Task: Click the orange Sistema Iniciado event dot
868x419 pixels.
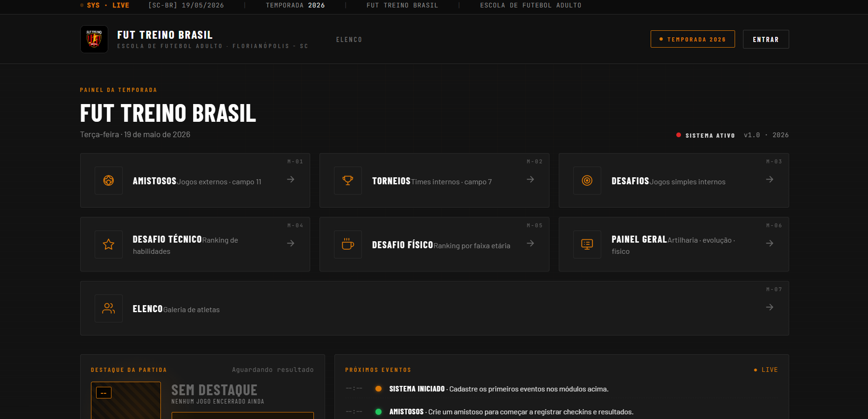Action: [379, 389]
